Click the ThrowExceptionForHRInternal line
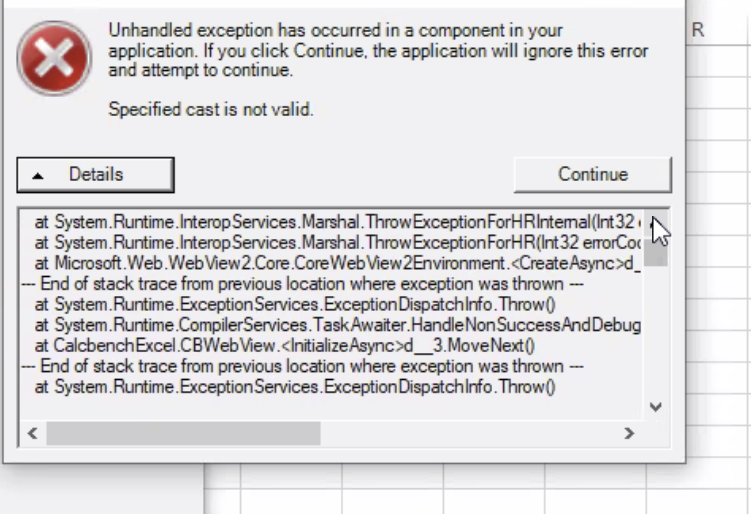The image size is (751, 514). [x=337, y=222]
